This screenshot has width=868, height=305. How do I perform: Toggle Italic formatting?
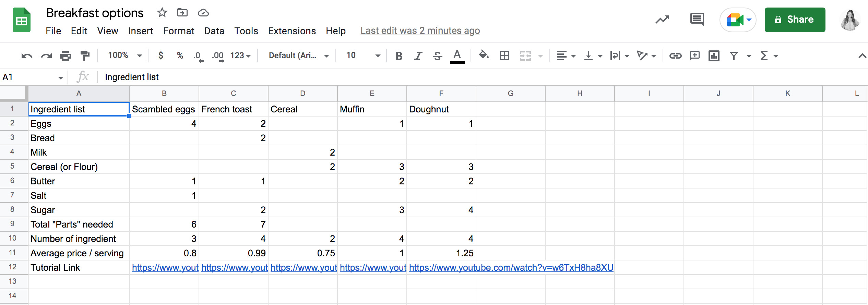click(418, 56)
